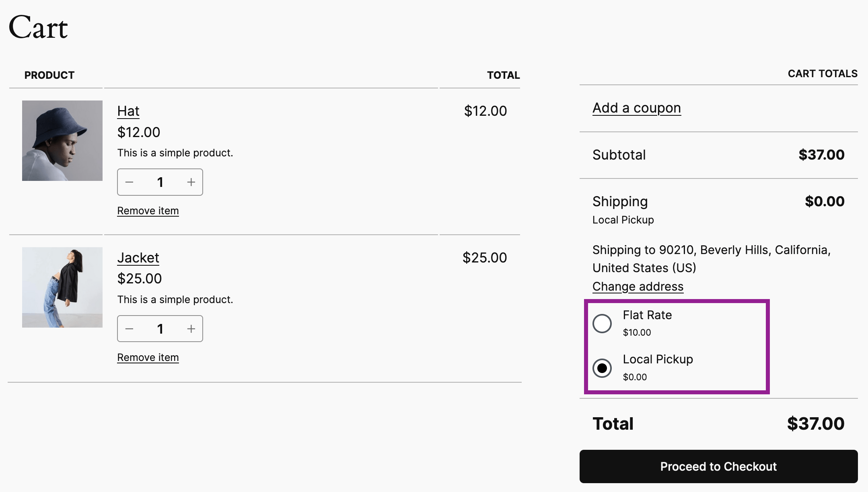
Task: Expand the Add a coupon section
Action: tap(636, 107)
